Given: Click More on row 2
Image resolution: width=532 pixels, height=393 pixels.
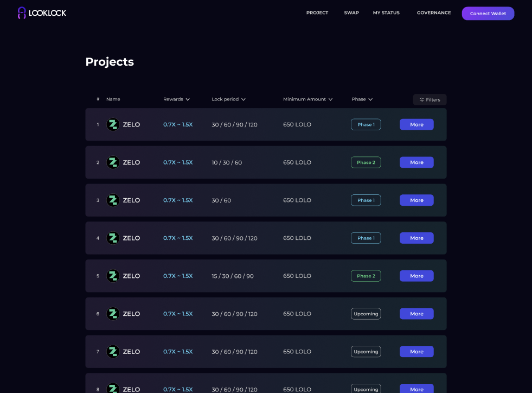Looking at the screenshot, I should pos(416,162).
